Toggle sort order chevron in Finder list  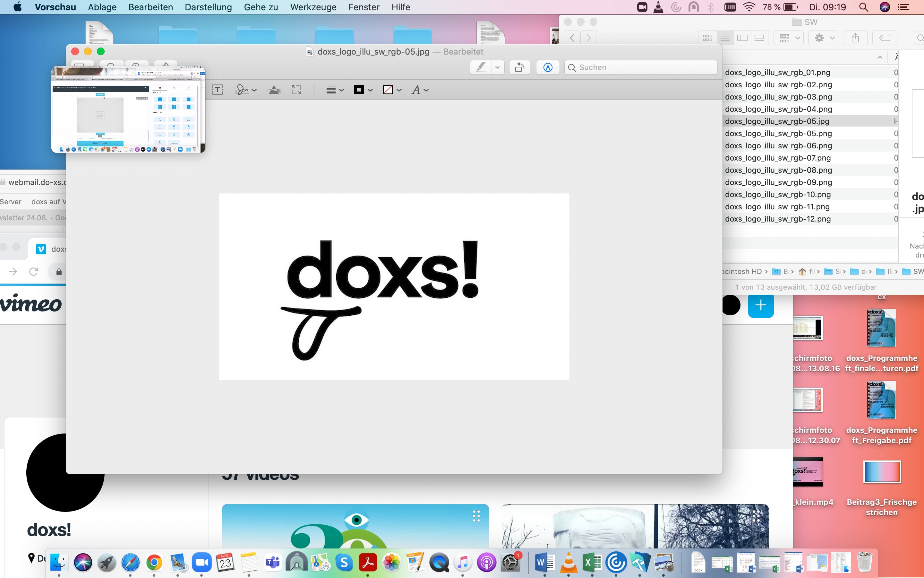pyautogui.click(x=880, y=57)
